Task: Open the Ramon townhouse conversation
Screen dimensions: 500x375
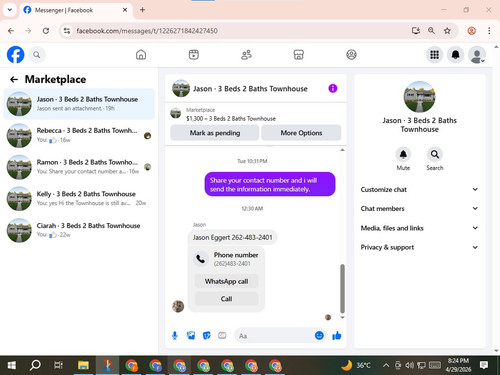Action: coord(79,167)
